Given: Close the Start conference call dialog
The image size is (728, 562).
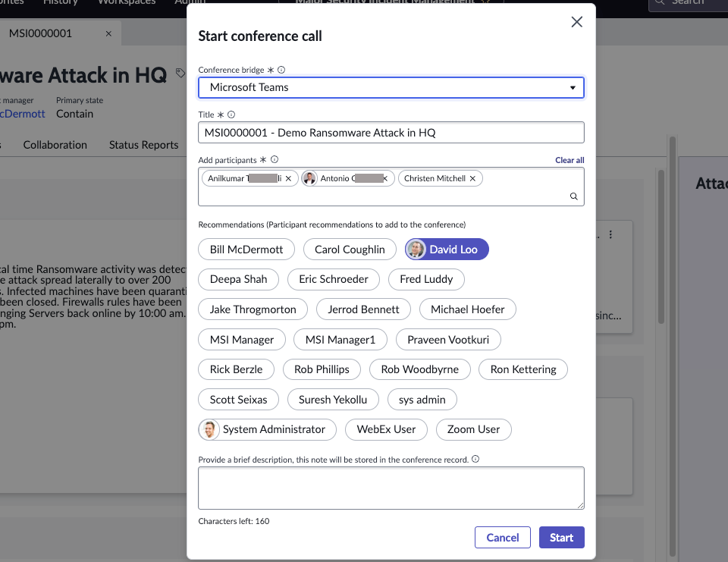Looking at the screenshot, I should [576, 22].
